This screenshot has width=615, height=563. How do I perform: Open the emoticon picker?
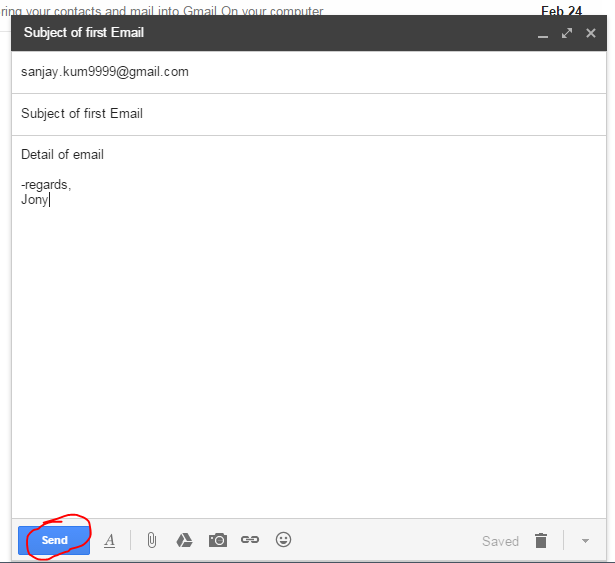283,539
